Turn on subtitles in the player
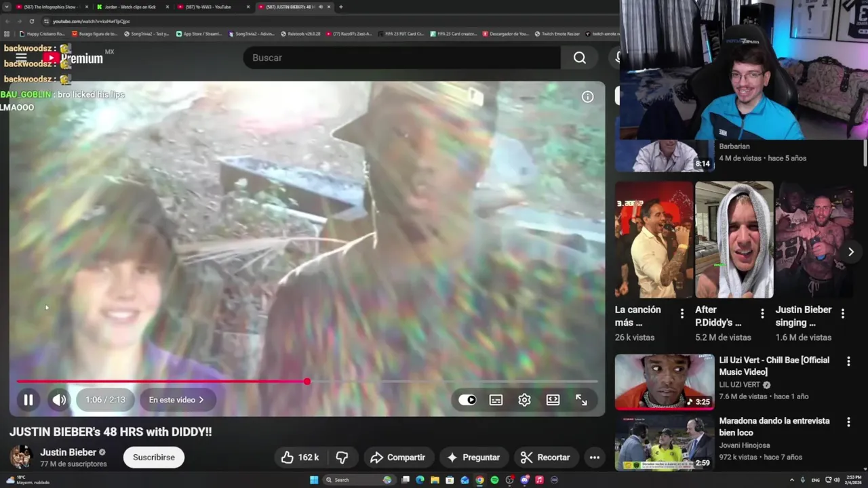This screenshot has height=488, width=868. (x=496, y=400)
